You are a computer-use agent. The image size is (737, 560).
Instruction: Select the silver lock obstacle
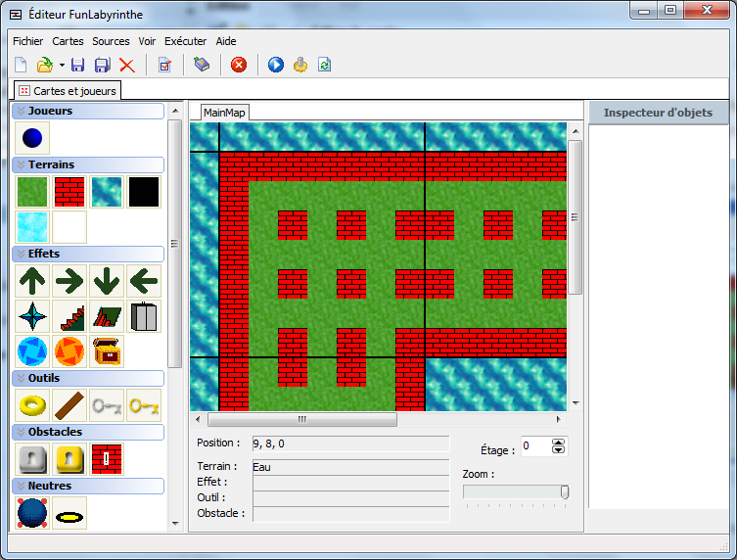[32, 459]
